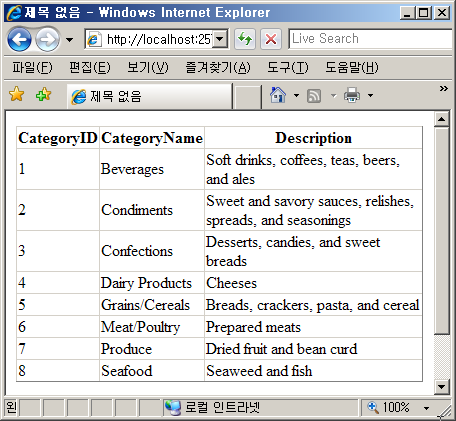Open the 100% zoom level dropdown
The image size is (456, 421).
pyautogui.click(x=426, y=408)
